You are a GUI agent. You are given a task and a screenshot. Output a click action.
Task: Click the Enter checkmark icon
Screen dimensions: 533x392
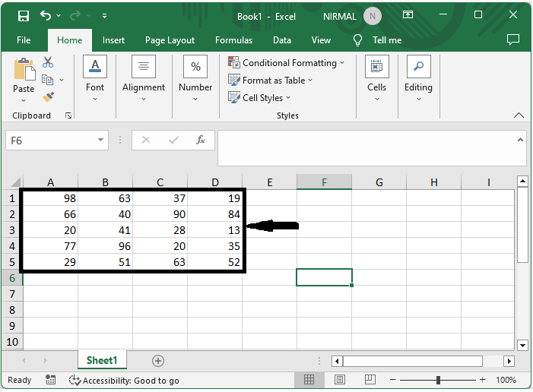click(173, 140)
